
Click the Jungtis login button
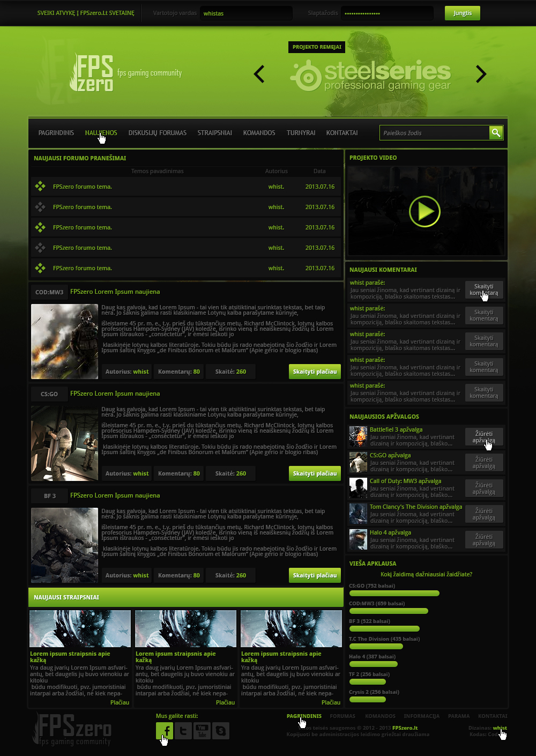[463, 13]
